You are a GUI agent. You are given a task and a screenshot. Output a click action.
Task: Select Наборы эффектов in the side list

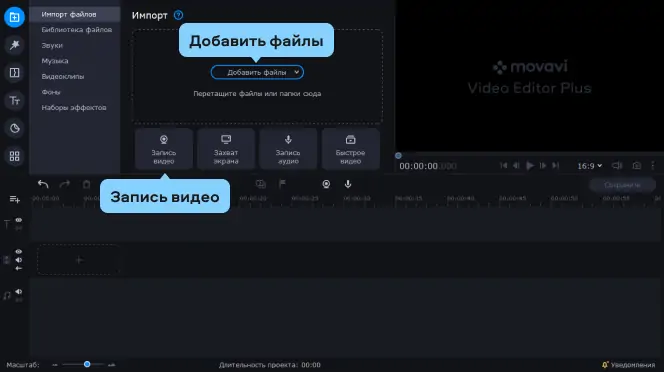(74, 108)
